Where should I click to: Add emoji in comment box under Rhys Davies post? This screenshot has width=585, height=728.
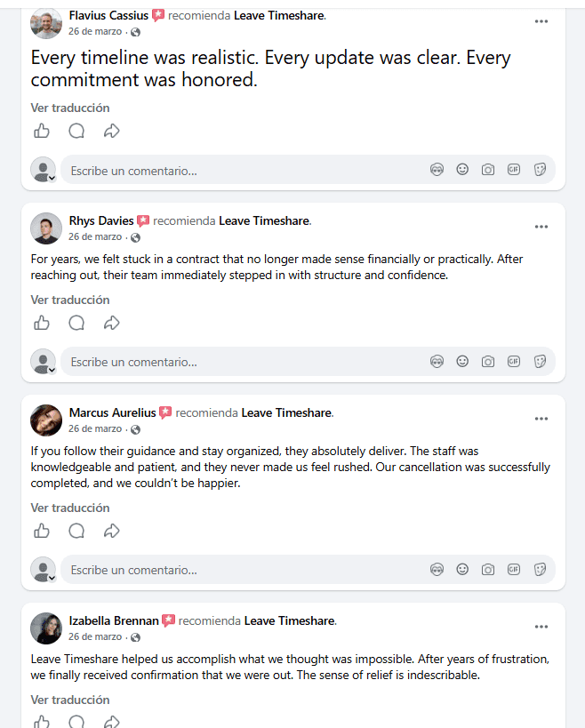tap(462, 361)
